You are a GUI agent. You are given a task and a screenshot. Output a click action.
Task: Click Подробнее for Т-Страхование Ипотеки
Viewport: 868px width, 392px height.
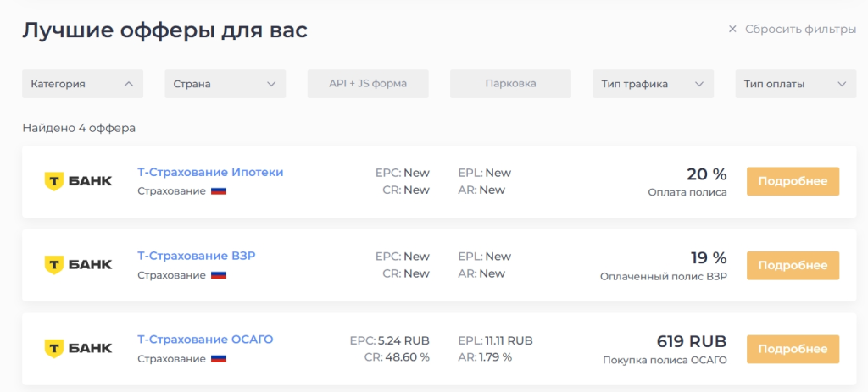pyautogui.click(x=793, y=181)
